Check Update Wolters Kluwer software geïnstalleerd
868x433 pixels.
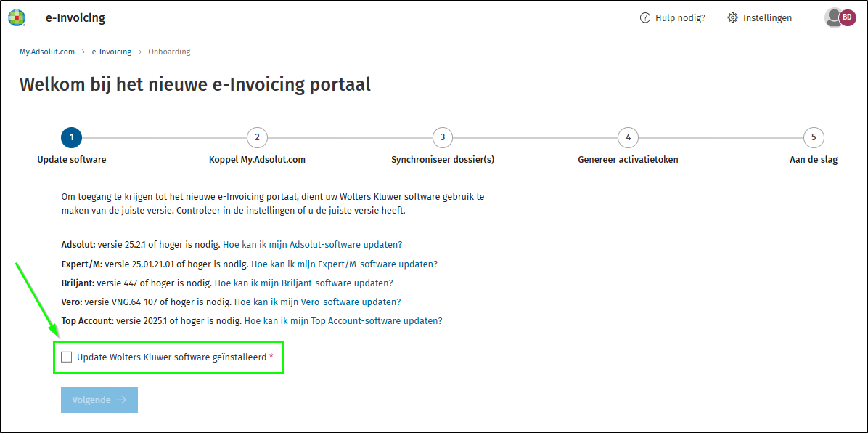(67, 357)
